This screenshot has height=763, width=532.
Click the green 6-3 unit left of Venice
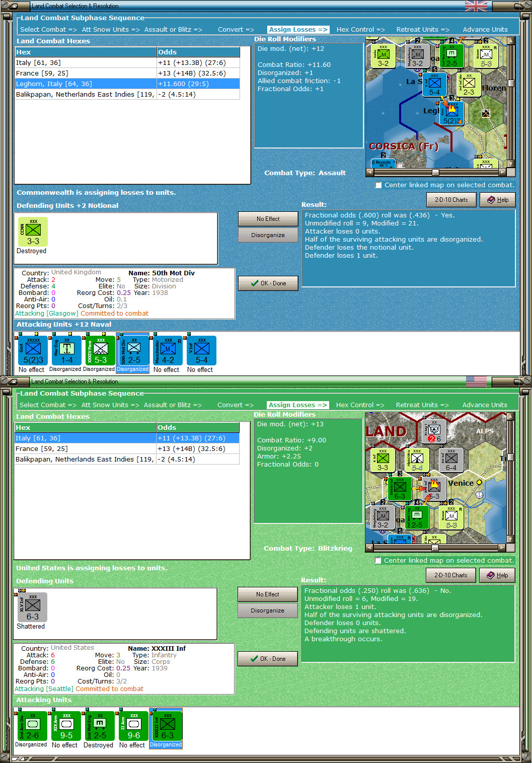coord(400,488)
